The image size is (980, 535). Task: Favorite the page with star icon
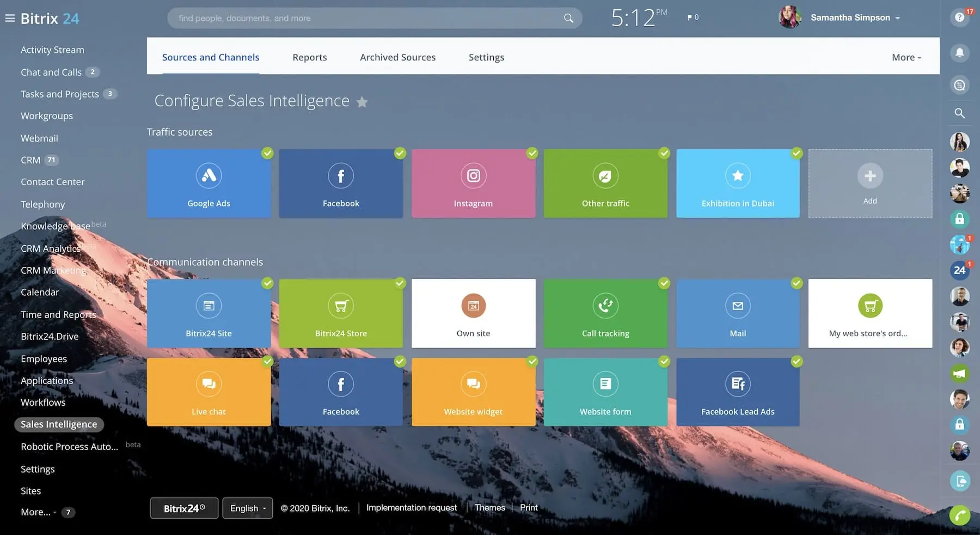pos(362,102)
